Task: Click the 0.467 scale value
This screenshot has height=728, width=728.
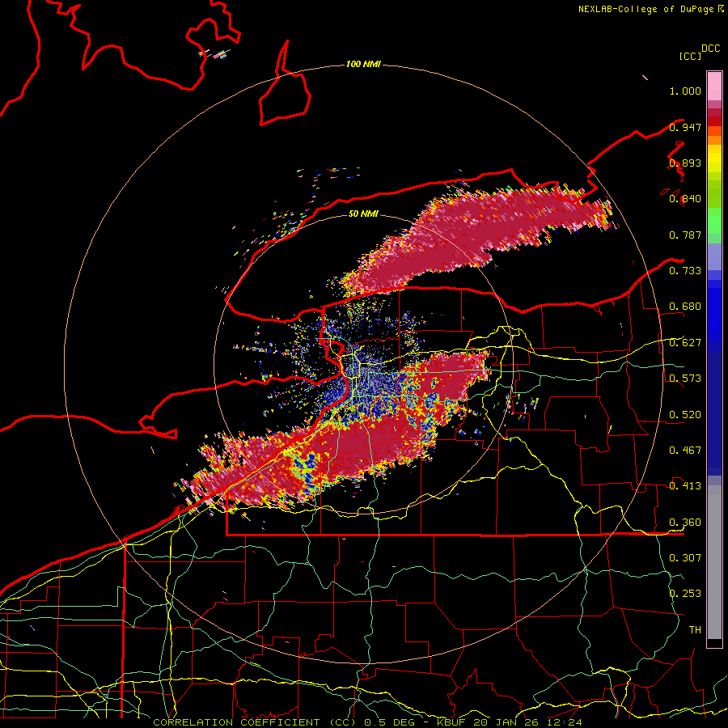Action: point(685,451)
